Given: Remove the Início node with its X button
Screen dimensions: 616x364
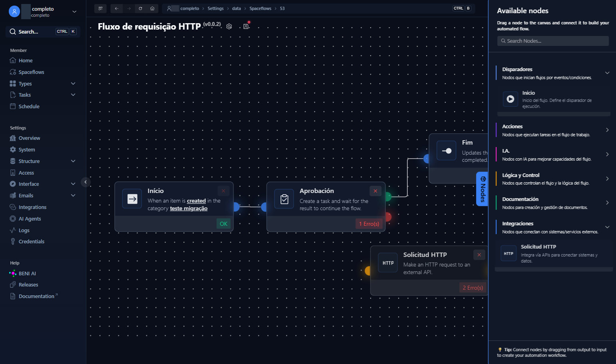Looking at the screenshot, I should [223, 191].
